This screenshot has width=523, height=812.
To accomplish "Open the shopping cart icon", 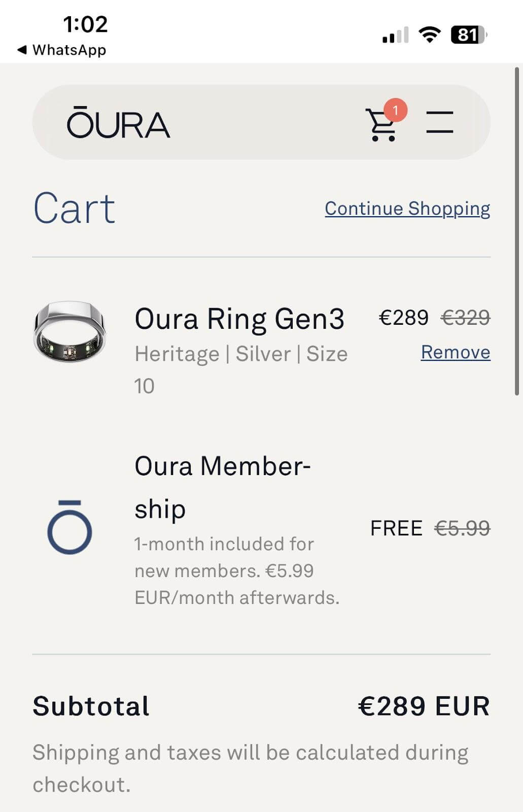I will click(x=381, y=125).
